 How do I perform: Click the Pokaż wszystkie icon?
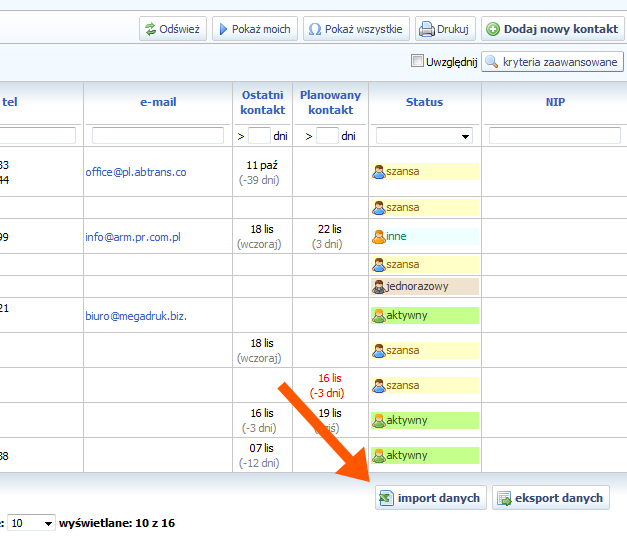tap(315, 29)
